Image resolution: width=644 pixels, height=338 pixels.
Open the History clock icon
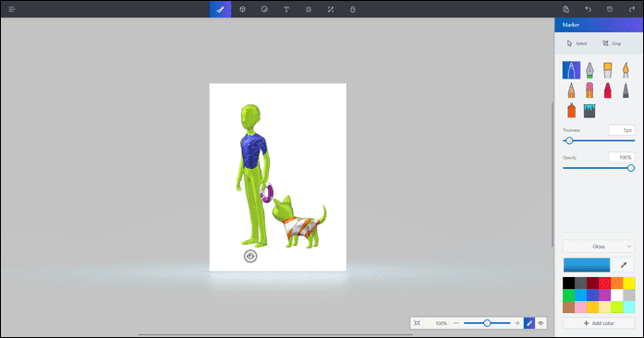[x=610, y=9]
